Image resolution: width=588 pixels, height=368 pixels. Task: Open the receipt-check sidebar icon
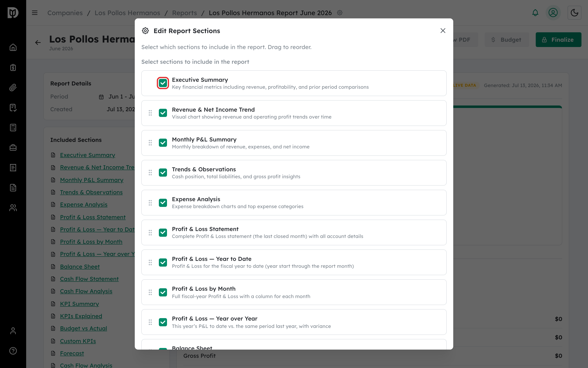13,108
